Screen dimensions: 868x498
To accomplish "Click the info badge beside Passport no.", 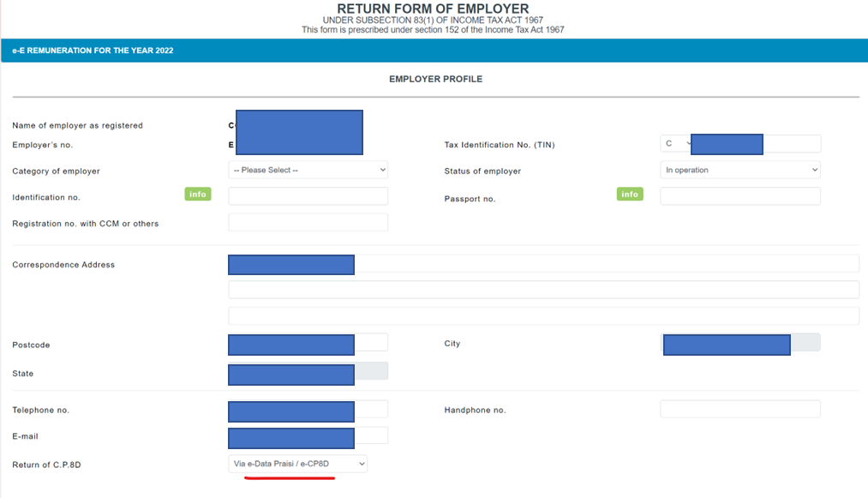I will 630,194.
